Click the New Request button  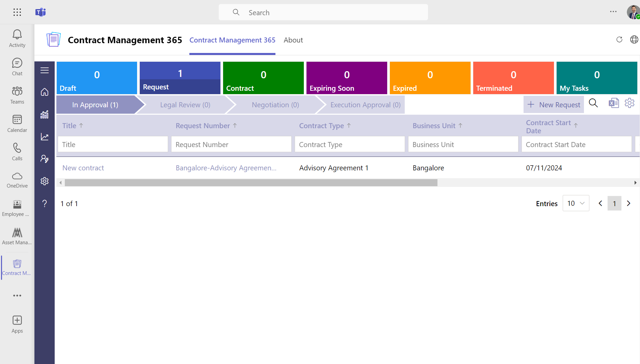554,105
